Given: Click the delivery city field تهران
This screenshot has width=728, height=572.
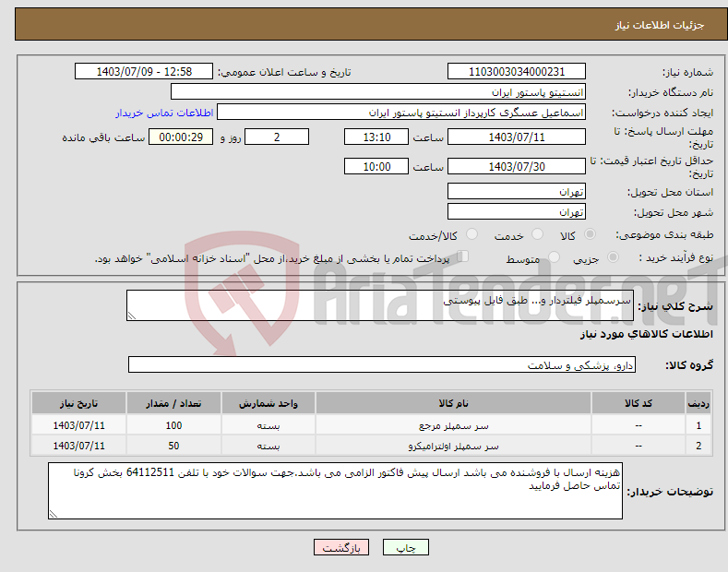Looking at the screenshot, I should (x=517, y=211).
